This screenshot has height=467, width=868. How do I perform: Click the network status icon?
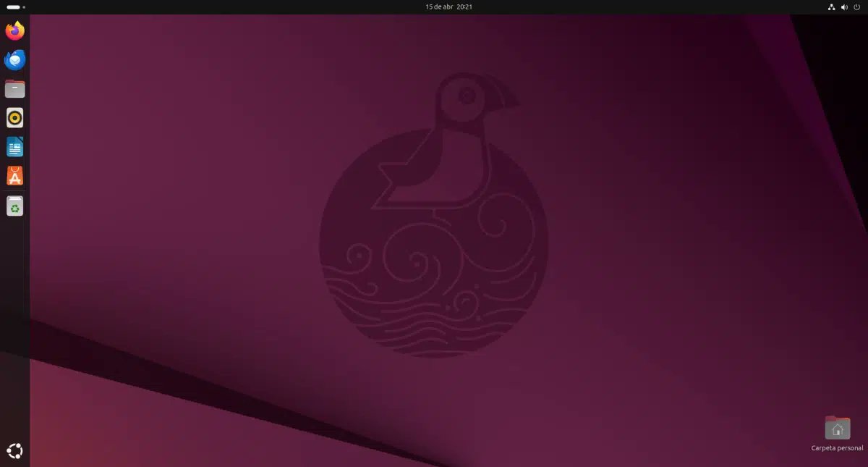831,7
